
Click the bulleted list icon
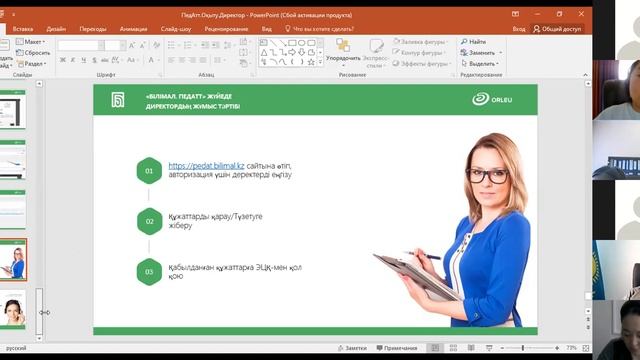[172, 45]
